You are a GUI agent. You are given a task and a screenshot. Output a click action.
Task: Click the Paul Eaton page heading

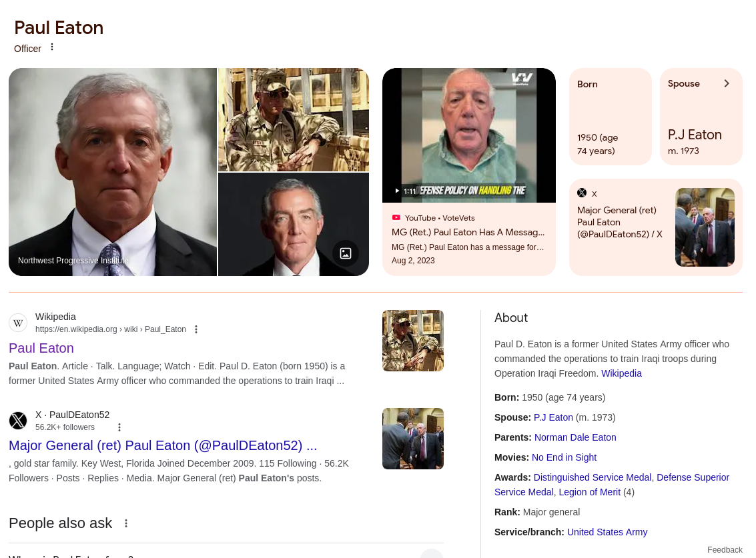[x=59, y=28]
